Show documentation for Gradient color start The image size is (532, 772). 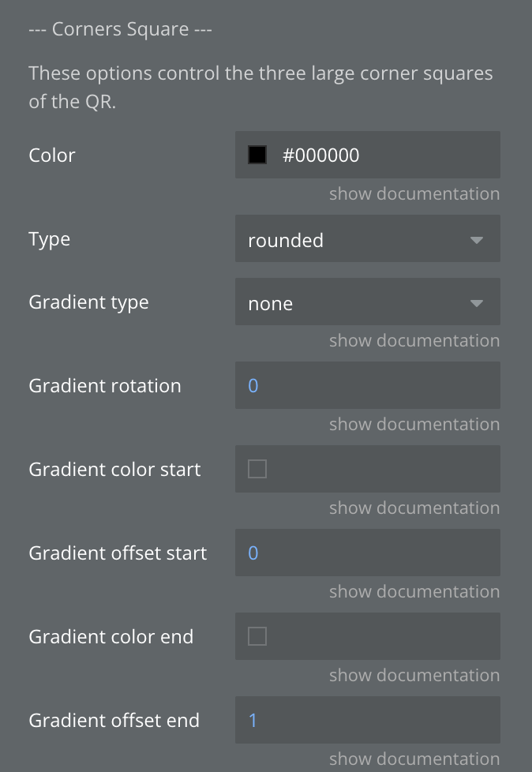(414, 508)
